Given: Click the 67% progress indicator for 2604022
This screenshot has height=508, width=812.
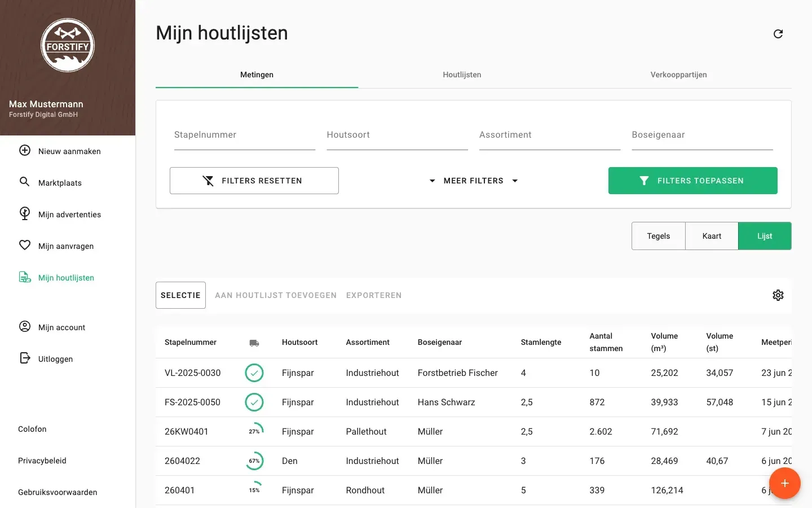Looking at the screenshot, I should coord(254,461).
